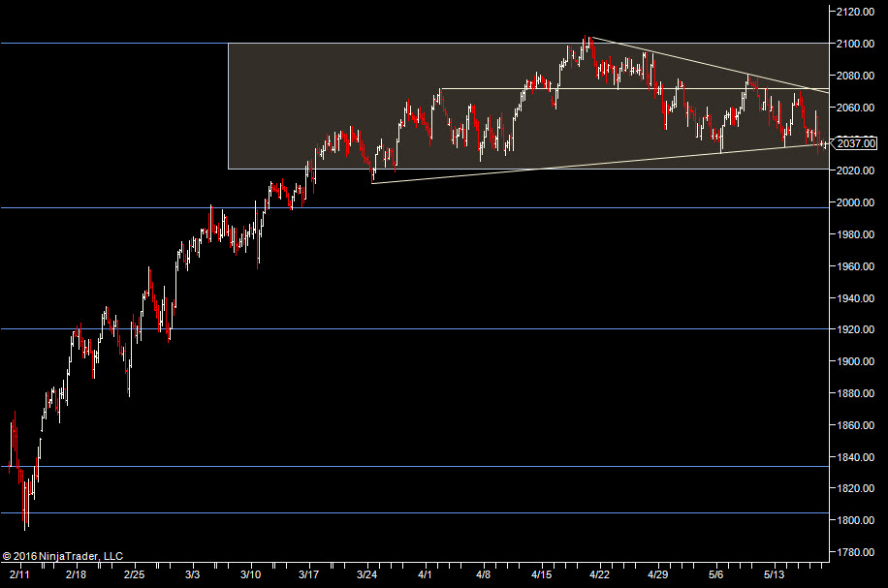This screenshot has height=588, width=888.
Task: Click the 1920.00 price axis label
Action: pos(855,329)
